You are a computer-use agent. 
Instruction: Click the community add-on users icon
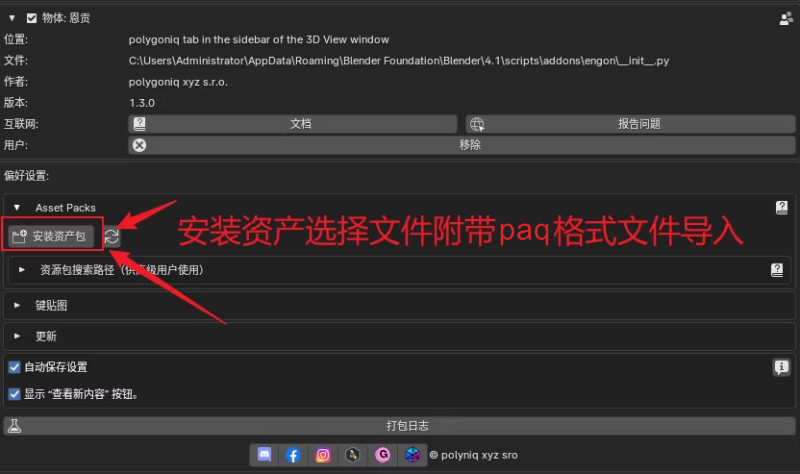click(786, 18)
